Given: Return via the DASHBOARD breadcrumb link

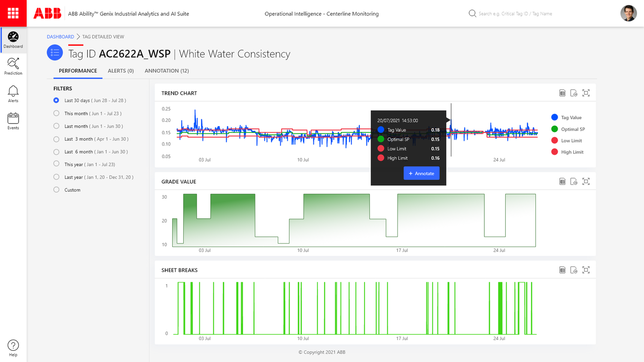Looking at the screenshot, I should (60, 36).
